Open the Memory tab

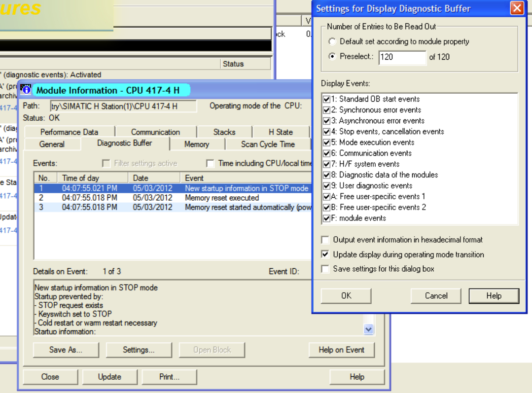click(x=197, y=144)
